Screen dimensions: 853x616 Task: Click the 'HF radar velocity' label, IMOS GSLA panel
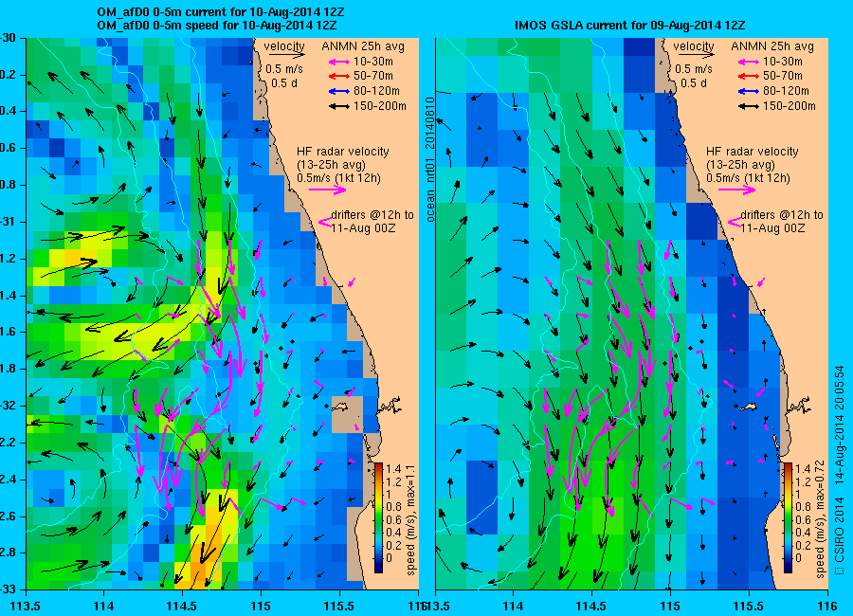coord(753,152)
